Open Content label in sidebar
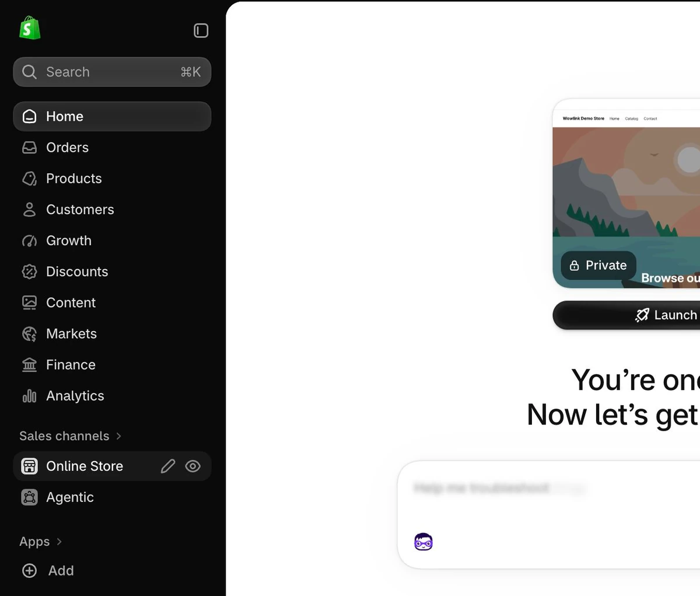The width and height of the screenshot is (700, 596). (x=71, y=302)
